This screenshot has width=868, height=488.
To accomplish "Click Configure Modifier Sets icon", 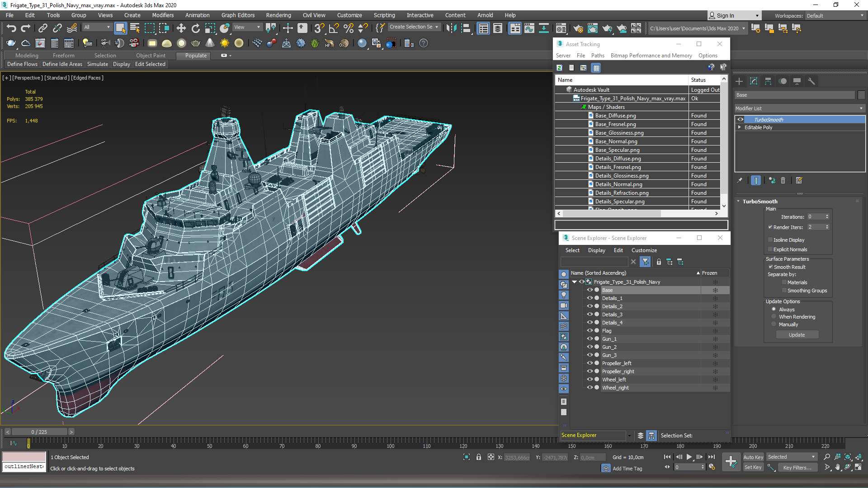I will 799,180.
